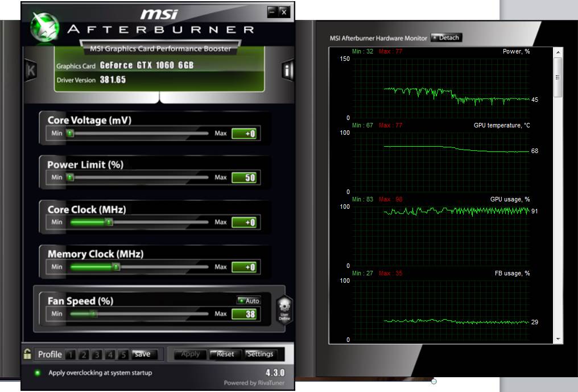The width and height of the screenshot is (578, 392).
Task: Click the Kombustor K icon
Action: point(31,71)
